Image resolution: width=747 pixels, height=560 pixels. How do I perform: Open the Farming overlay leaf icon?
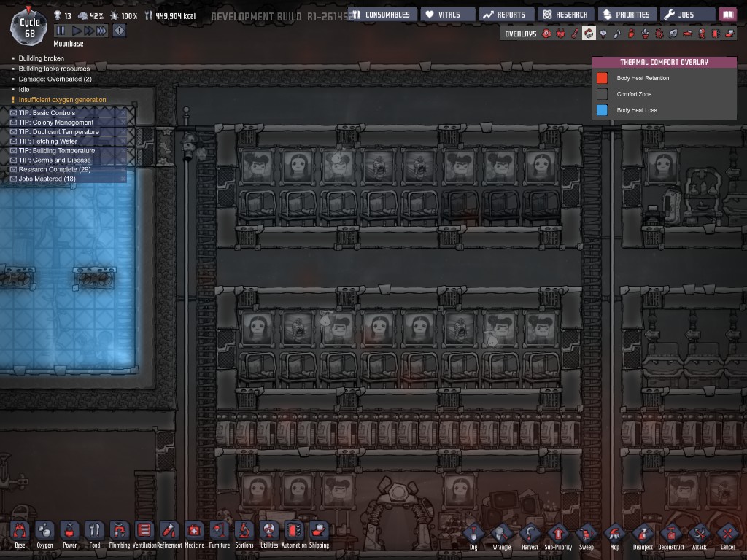pos(673,34)
